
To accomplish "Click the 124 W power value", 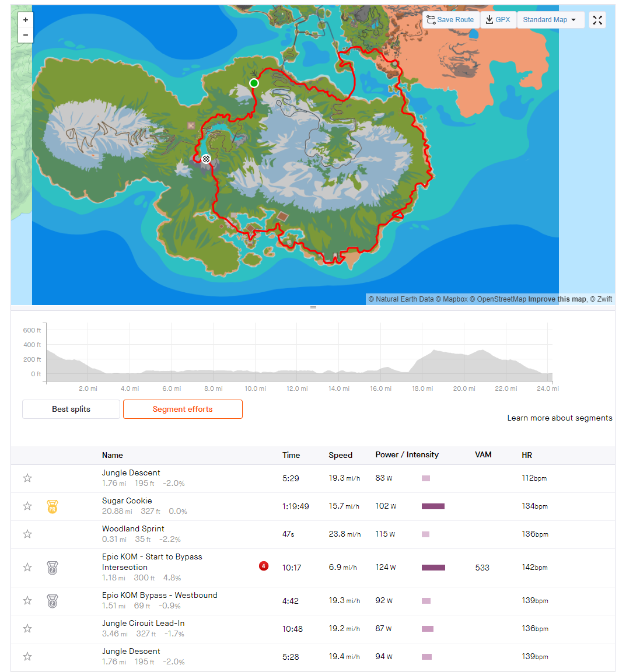I will tap(386, 568).
